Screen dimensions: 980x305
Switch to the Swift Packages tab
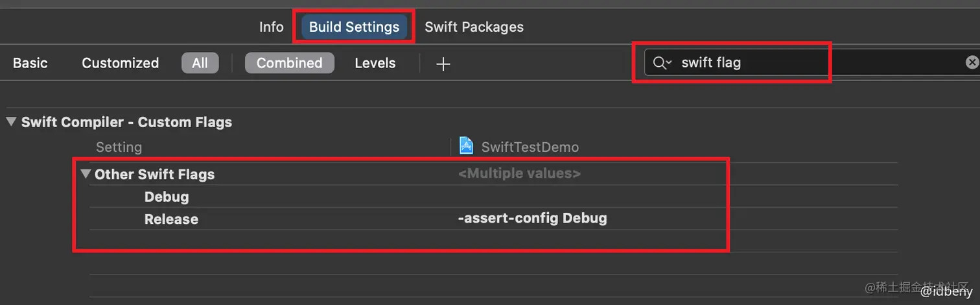(x=474, y=27)
